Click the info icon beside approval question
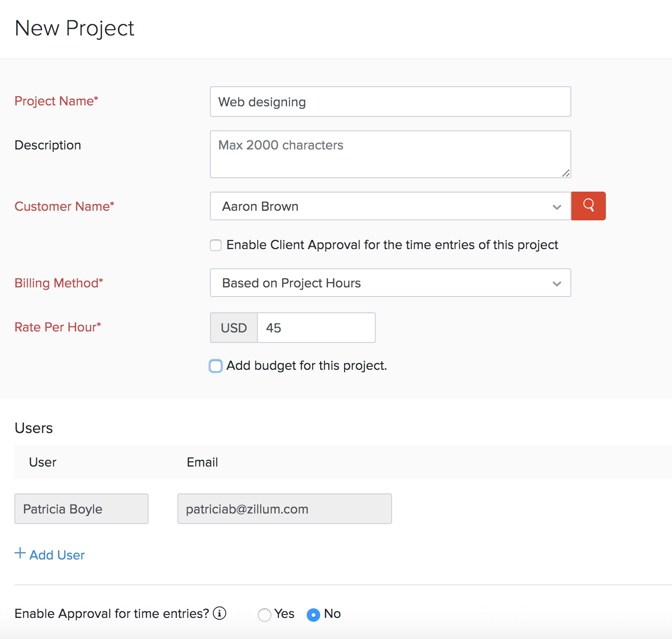 (220, 613)
